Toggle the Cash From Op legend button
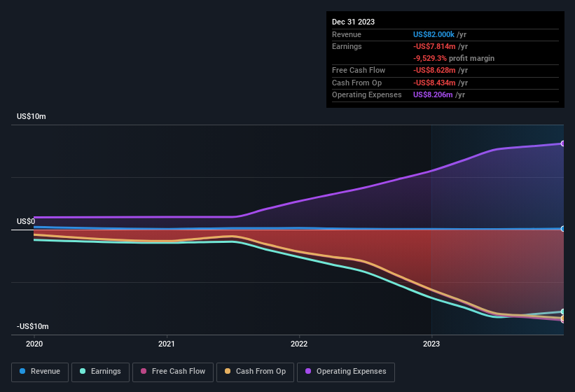575x392 pixels. pyautogui.click(x=255, y=372)
